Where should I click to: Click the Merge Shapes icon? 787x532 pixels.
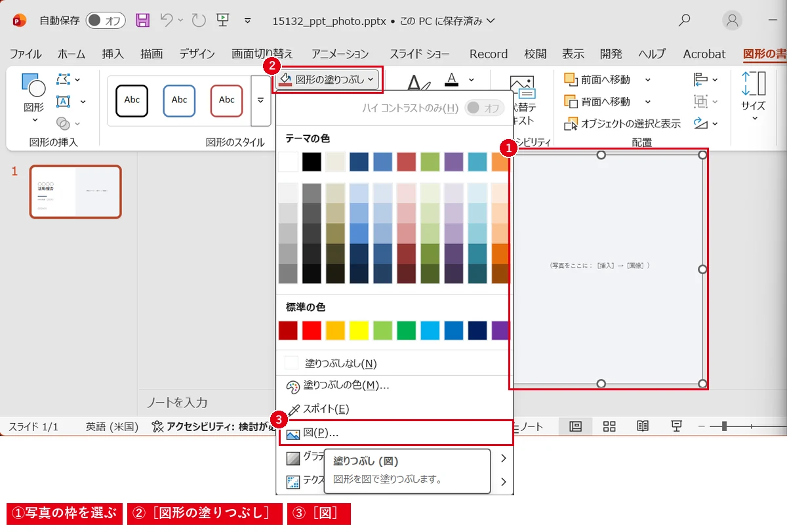63,123
